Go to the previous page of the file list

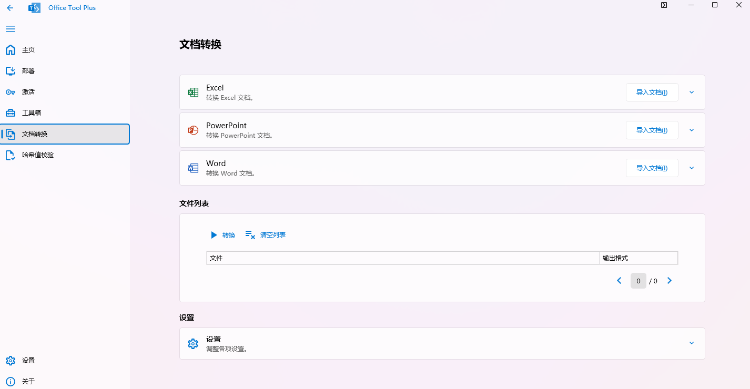pyautogui.click(x=619, y=281)
